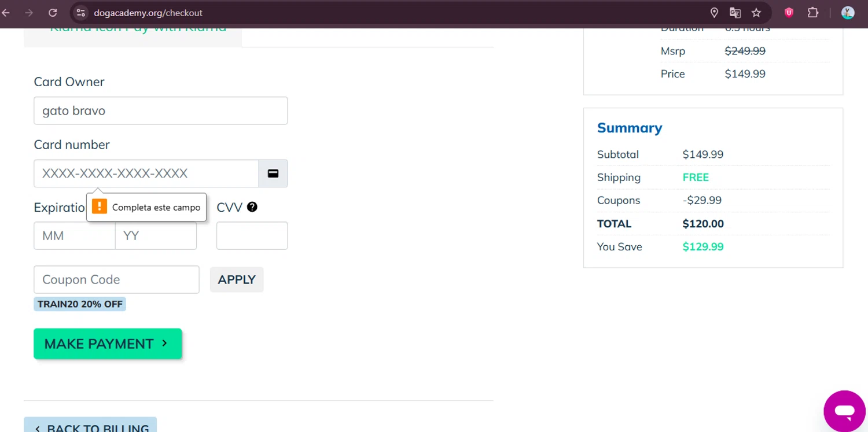Bookmark page with the star icon
Screen dimensions: 868x432
point(756,13)
